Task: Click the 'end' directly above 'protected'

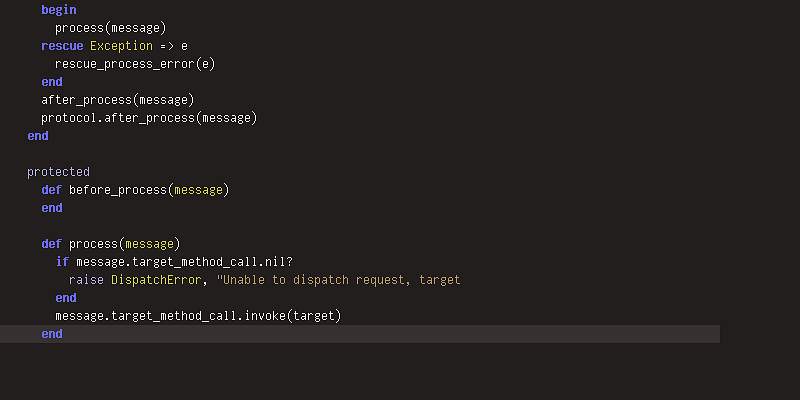Action: coord(38,136)
